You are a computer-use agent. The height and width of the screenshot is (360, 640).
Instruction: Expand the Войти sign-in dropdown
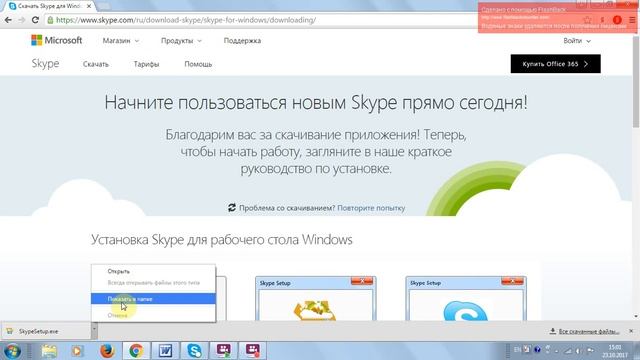tap(577, 41)
